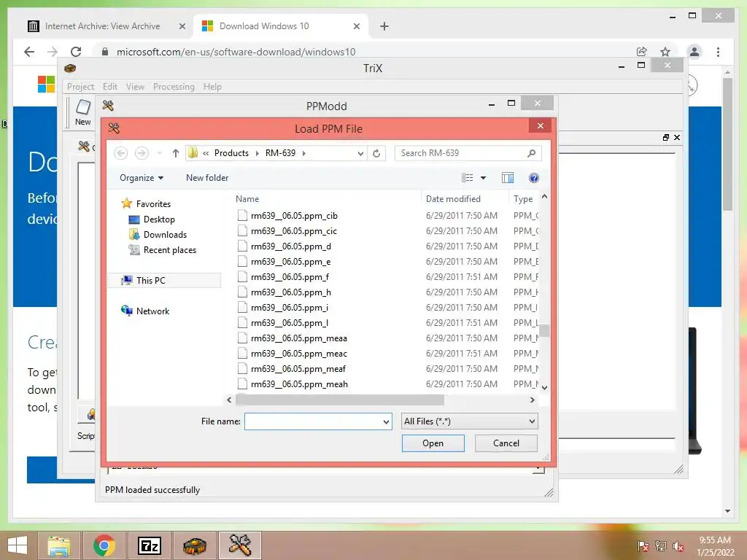
Task: Select file rm639__06.05.ppm_meah
Action: point(299,384)
